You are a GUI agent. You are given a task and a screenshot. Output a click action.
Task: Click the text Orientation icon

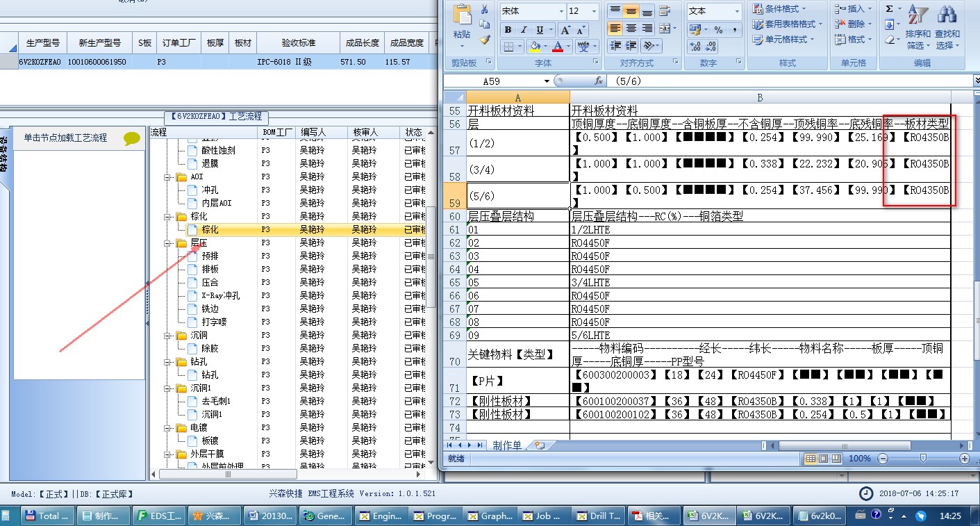pyautogui.click(x=649, y=46)
